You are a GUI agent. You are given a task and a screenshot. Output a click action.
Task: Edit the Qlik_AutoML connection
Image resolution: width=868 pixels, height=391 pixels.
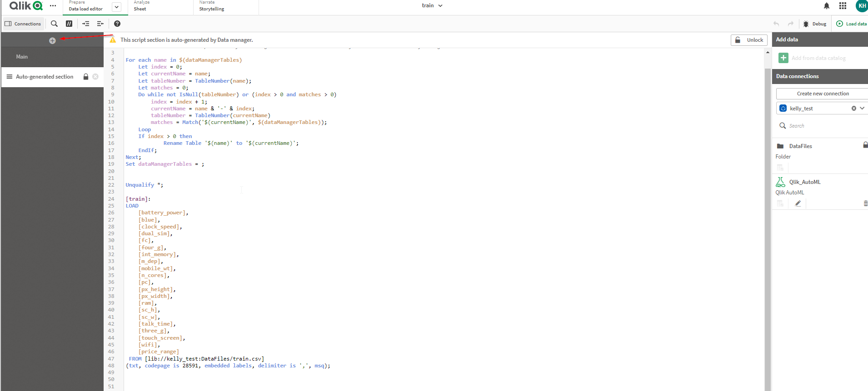coord(798,203)
